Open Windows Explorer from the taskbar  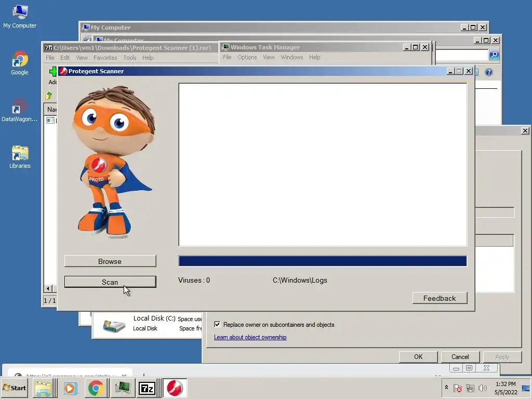point(43,388)
